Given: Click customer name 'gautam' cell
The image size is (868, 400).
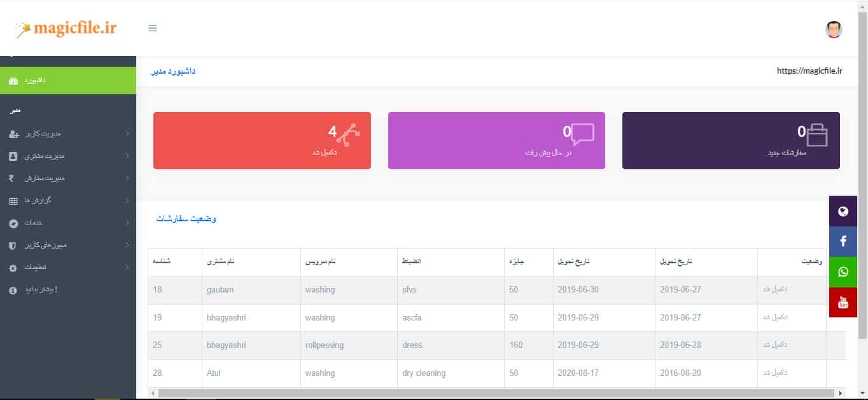Looking at the screenshot, I should [x=220, y=290].
